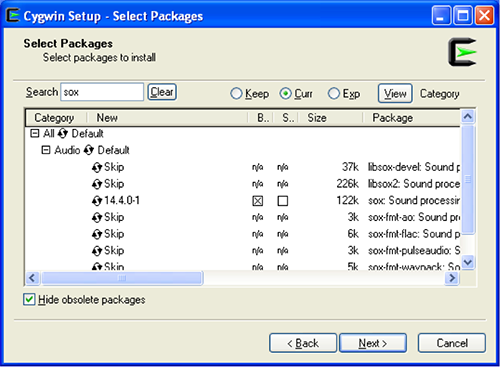Click the horizontal scrollbar right arrow
The image size is (500, 367).
452,278
